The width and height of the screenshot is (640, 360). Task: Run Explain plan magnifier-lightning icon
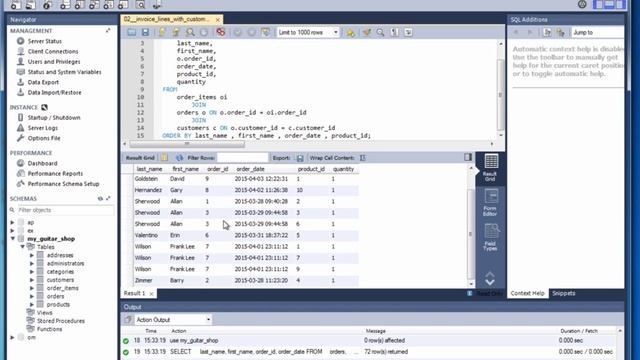pyautogui.click(x=190, y=32)
